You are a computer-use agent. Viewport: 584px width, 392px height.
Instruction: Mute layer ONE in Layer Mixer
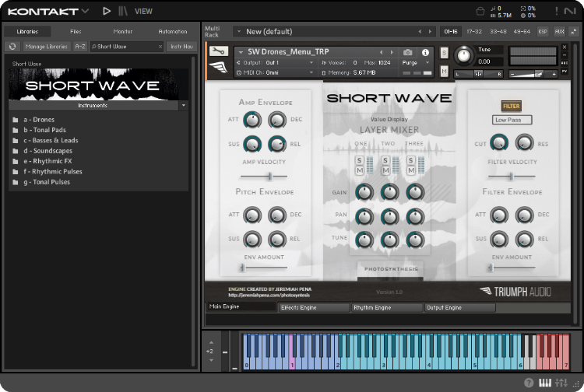click(361, 170)
